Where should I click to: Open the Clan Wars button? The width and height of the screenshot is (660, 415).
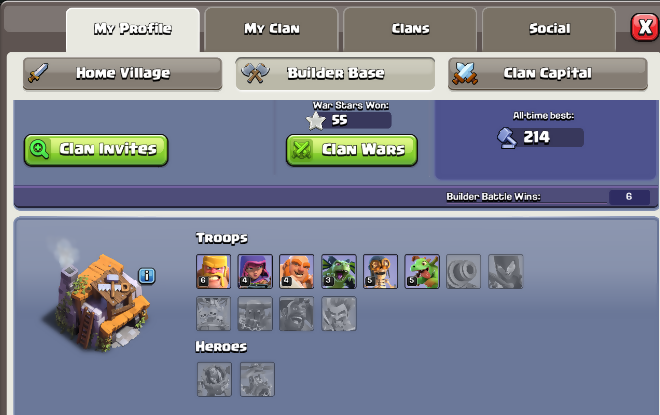click(352, 150)
